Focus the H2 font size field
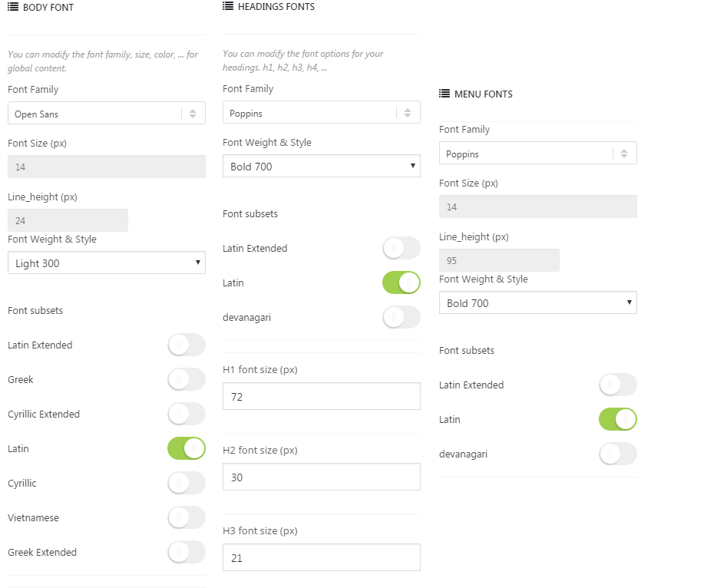717x588 pixels. pyautogui.click(x=321, y=477)
